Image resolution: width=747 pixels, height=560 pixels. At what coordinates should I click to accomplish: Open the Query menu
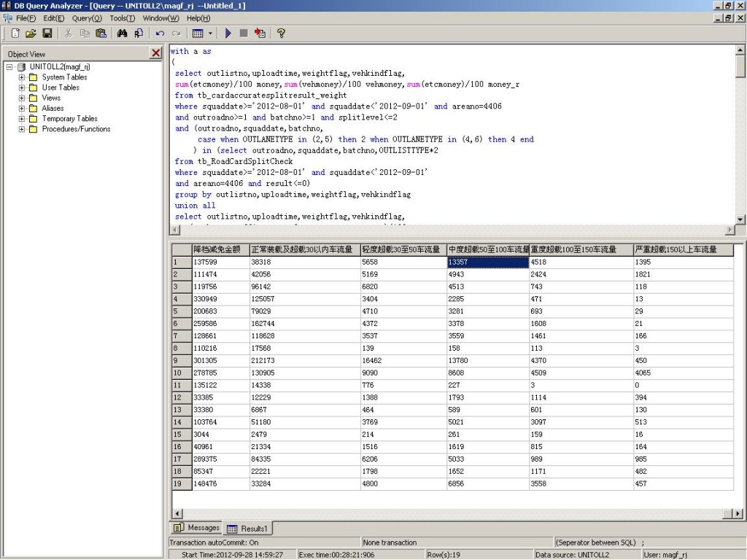click(x=87, y=17)
